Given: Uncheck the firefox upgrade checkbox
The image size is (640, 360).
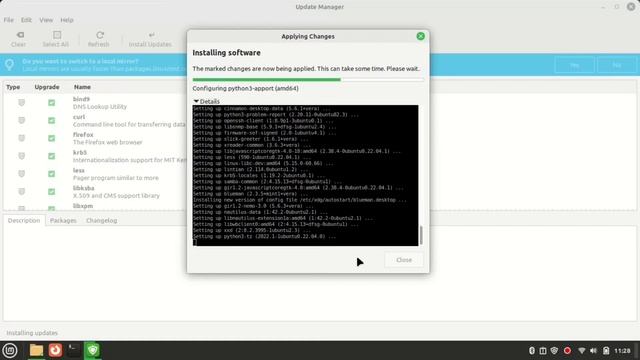Looking at the screenshot, I should click(51, 138).
